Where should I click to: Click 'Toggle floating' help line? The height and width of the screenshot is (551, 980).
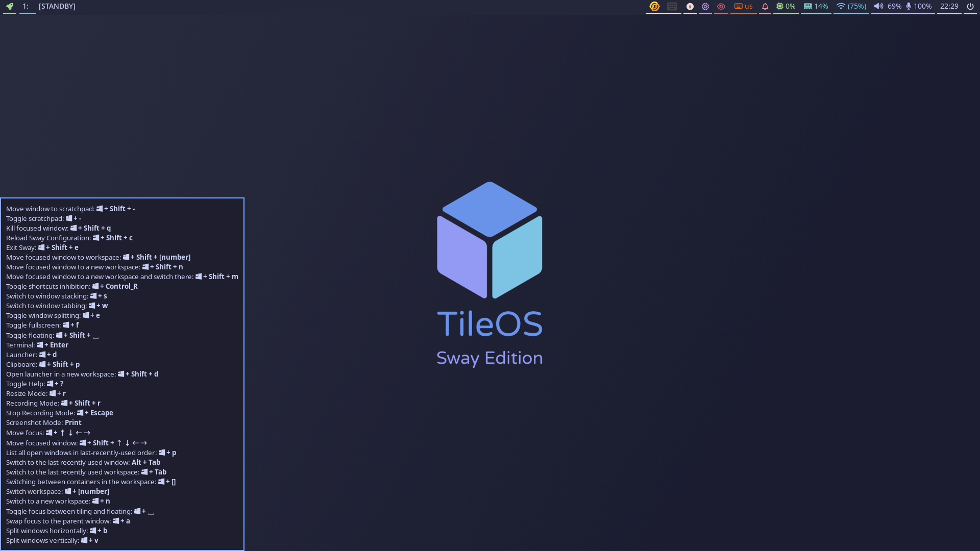53,335
